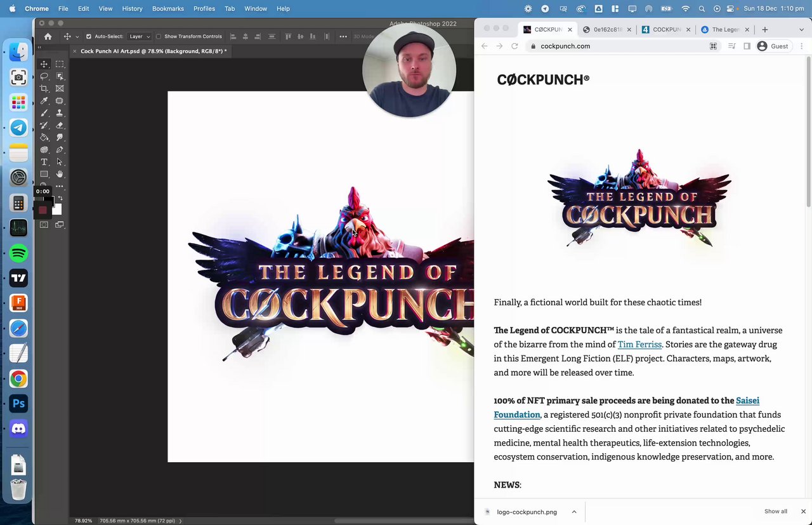
Task: Click the Align horizontal centers icon
Action: (x=246, y=37)
